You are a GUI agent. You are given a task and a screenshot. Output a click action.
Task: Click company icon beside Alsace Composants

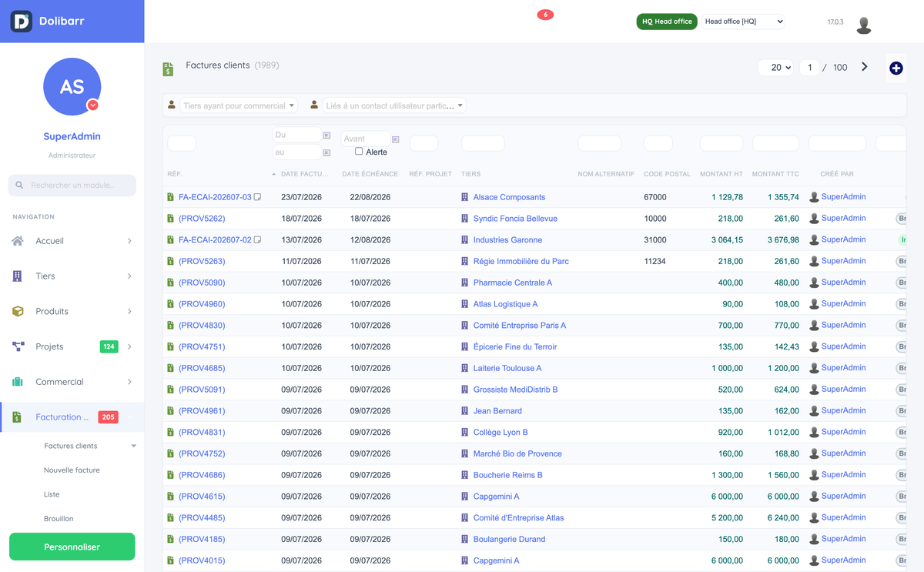point(465,197)
